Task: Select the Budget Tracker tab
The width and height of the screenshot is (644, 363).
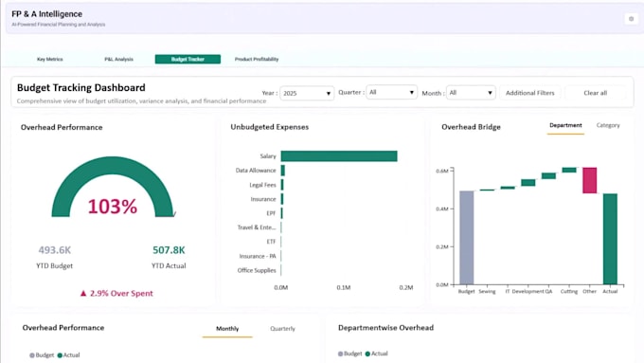Action: [x=188, y=59]
